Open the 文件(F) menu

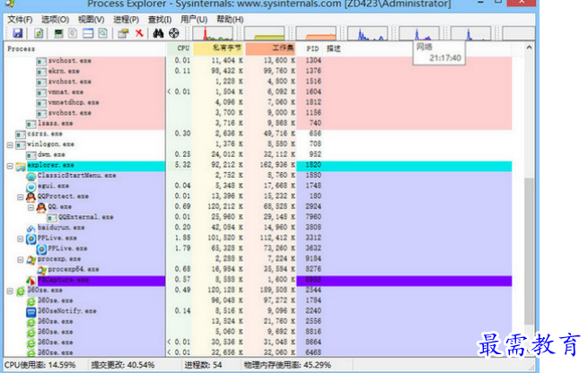[x=19, y=18]
